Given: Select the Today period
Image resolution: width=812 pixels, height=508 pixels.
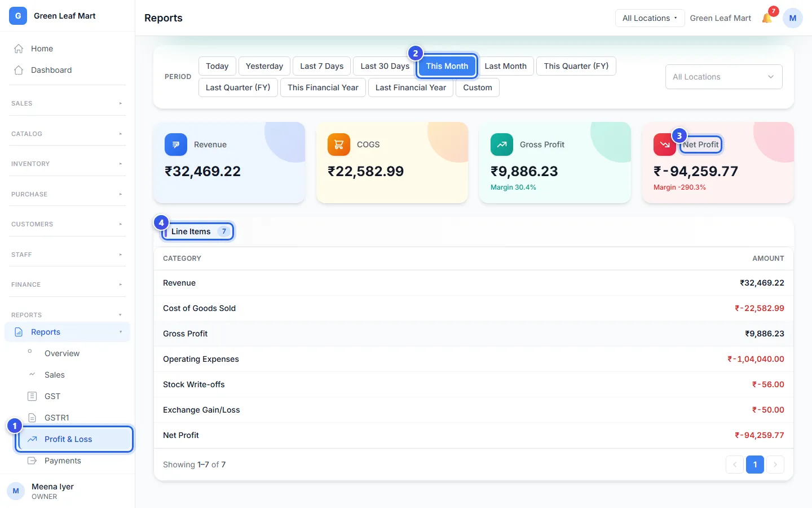Looking at the screenshot, I should coord(217,66).
